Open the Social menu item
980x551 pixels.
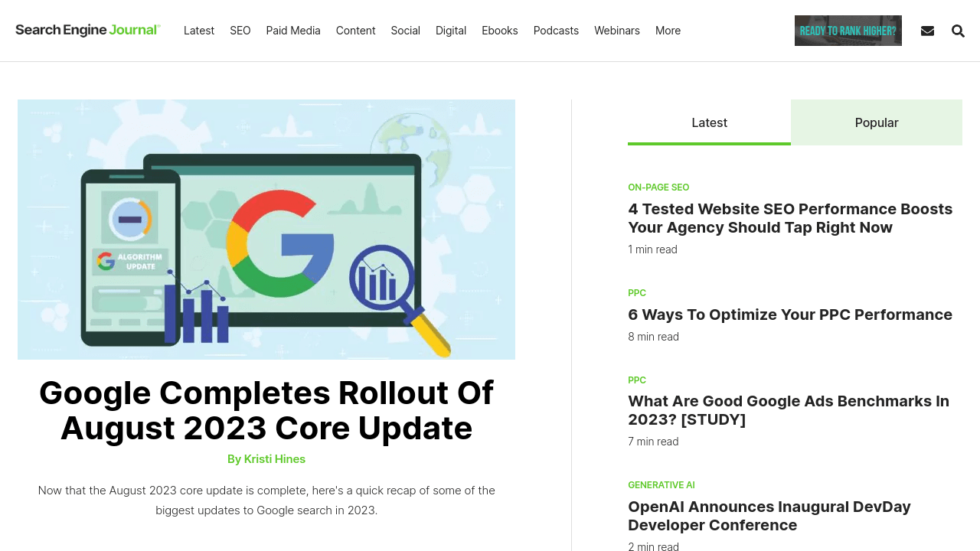pyautogui.click(x=406, y=31)
